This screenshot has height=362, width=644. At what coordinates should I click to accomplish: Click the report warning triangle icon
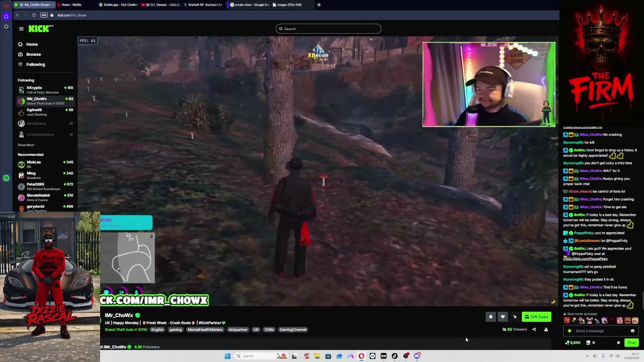[546, 330]
